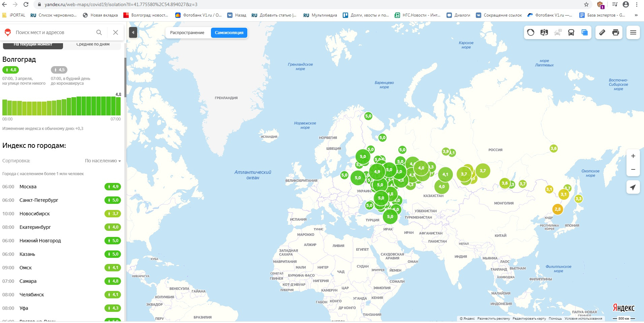This screenshot has width=644, height=323.
Task: Select Самара in the city list
Action: tap(61, 281)
